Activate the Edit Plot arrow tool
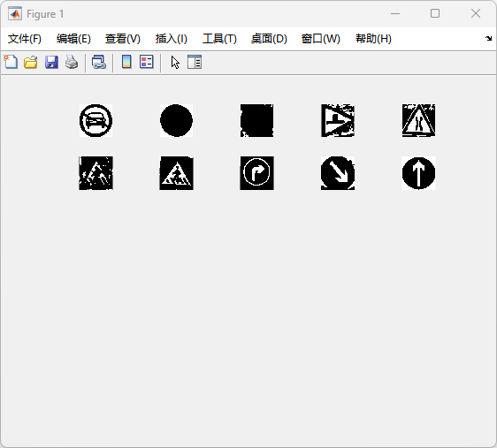This screenshot has height=448, width=497. [175, 62]
